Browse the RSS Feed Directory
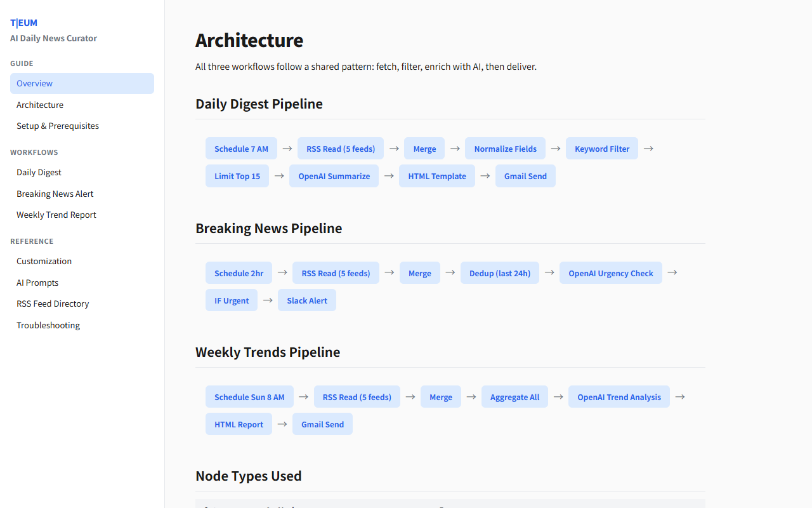 [53, 304]
